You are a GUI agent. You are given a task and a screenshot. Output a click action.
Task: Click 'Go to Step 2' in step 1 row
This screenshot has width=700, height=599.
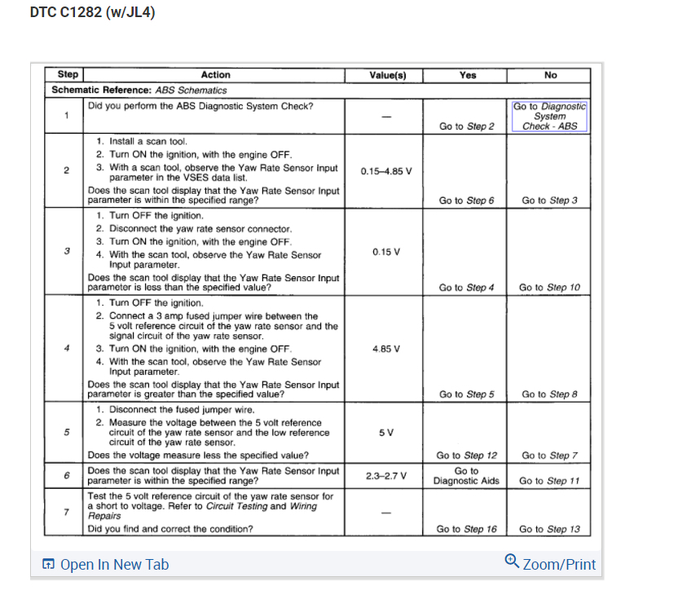pos(466,126)
